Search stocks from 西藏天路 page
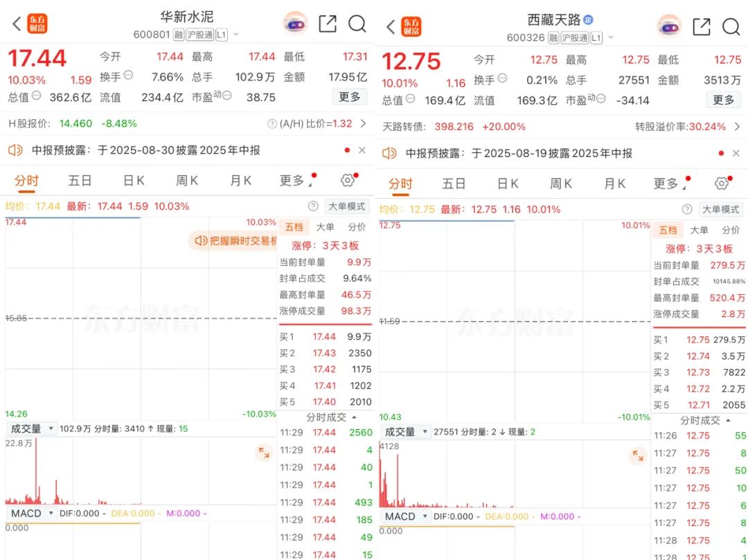Screen dimensions: 748x560 [731, 27]
